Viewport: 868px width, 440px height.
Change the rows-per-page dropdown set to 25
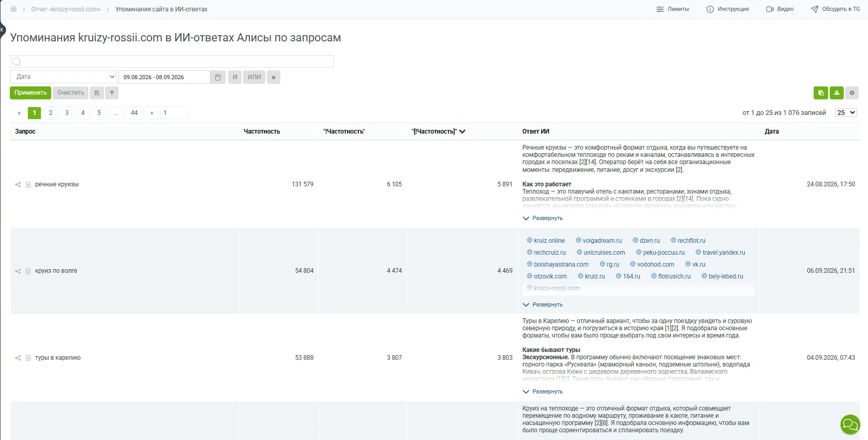pos(846,112)
